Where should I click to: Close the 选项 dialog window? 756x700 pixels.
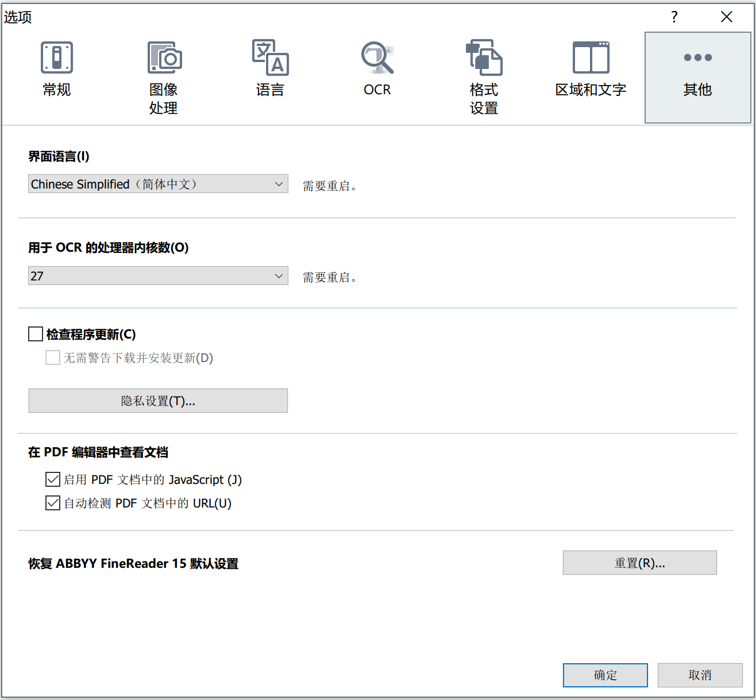727,17
